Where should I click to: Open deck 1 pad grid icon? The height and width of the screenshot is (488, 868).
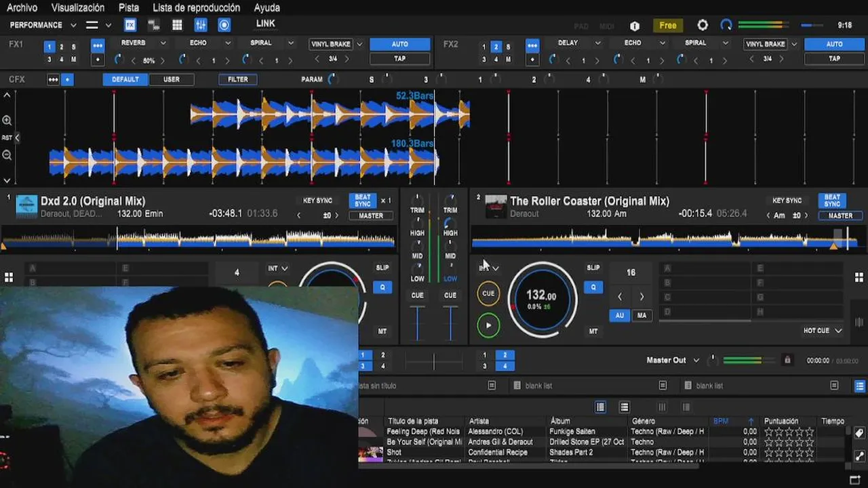point(9,277)
